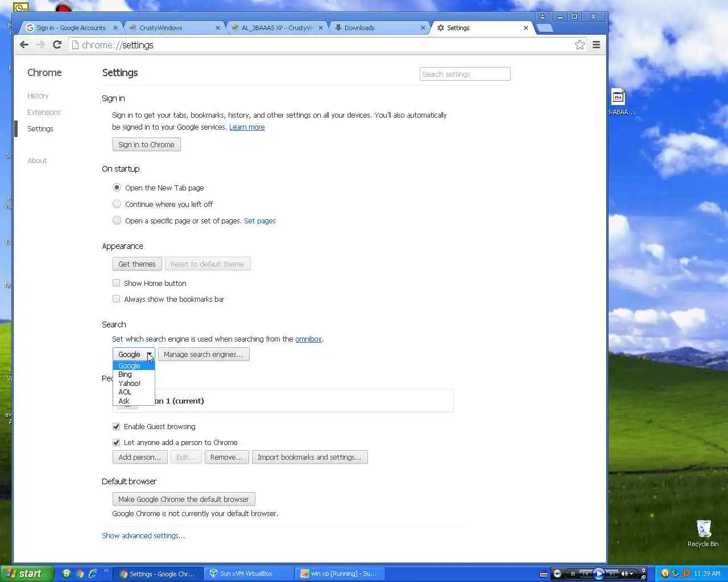Switch to the AL_3BAAAS XP tab
Screen dimensions: 728x582
[276, 27]
